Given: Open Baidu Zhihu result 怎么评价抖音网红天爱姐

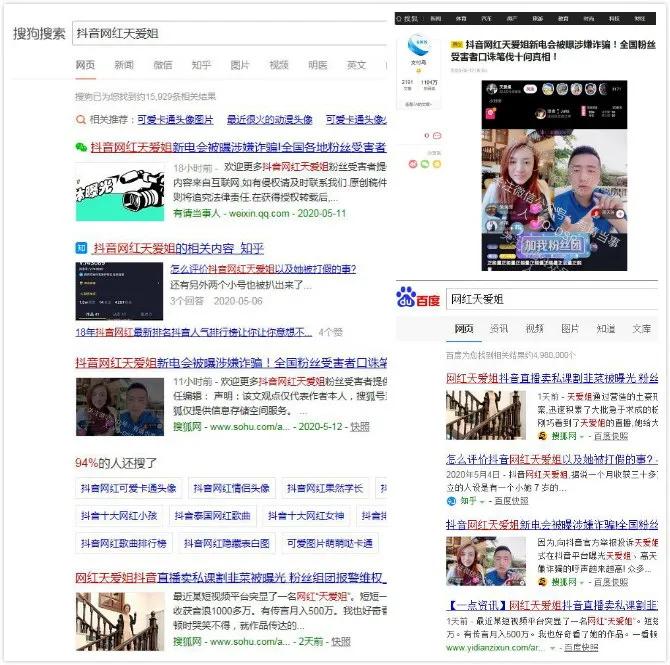Looking at the screenshot, I should point(552,459).
